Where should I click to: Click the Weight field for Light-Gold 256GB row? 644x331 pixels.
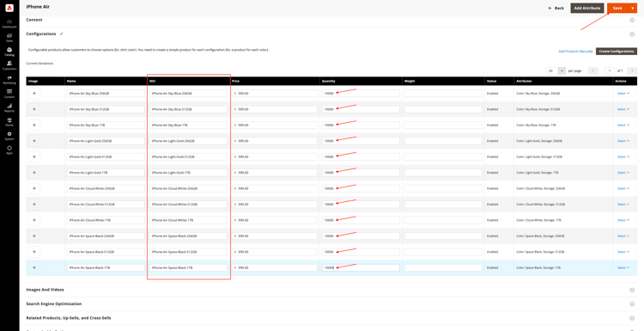point(443,141)
